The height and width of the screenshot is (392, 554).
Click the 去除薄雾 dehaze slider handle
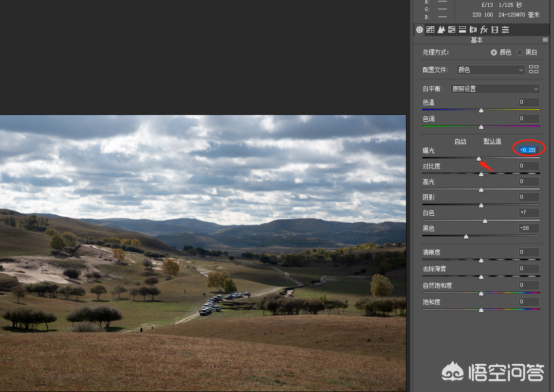click(x=481, y=277)
